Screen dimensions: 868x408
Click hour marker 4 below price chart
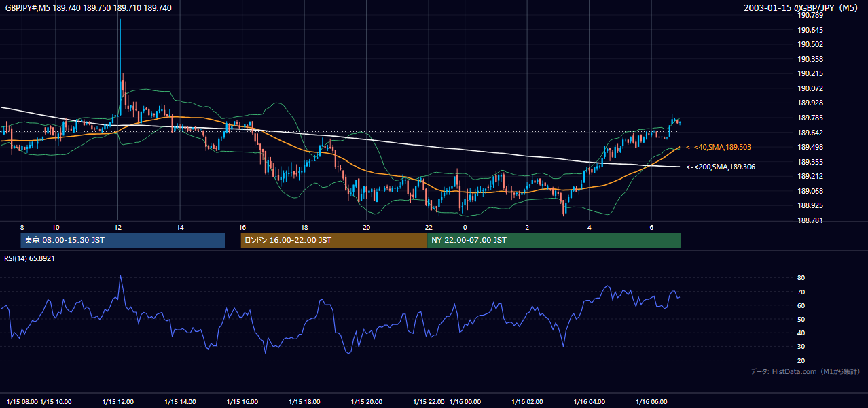point(590,227)
